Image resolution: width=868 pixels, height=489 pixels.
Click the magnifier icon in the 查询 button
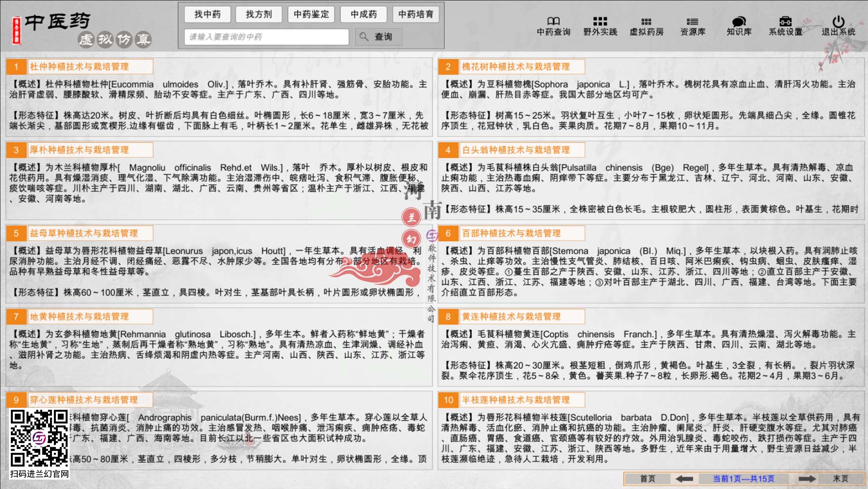pyautogui.click(x=364, y=36)
